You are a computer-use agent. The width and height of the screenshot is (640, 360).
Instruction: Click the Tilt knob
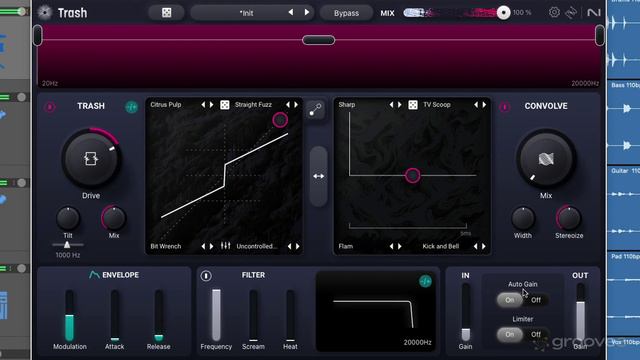pos(68,218)
